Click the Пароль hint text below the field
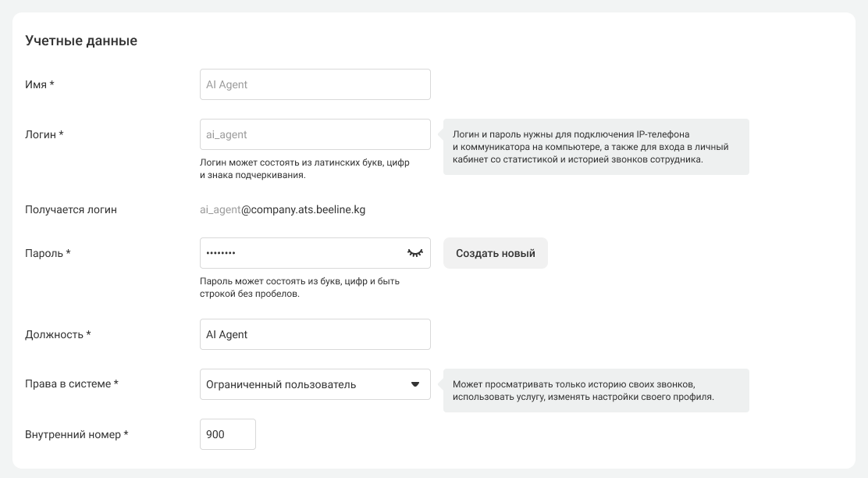Screen dimensions: 868x478 click(300, 287)
